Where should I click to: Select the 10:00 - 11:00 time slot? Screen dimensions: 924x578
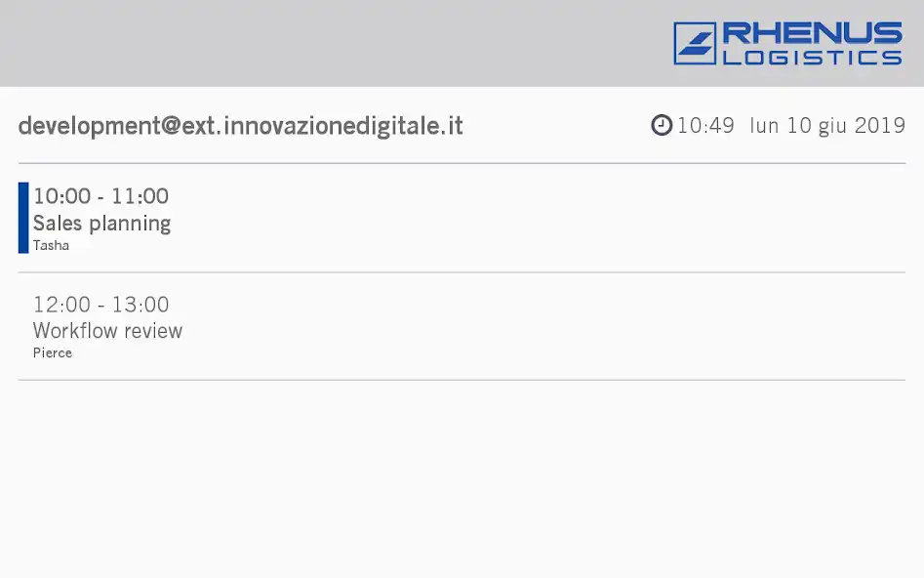[x=100, y=196]
